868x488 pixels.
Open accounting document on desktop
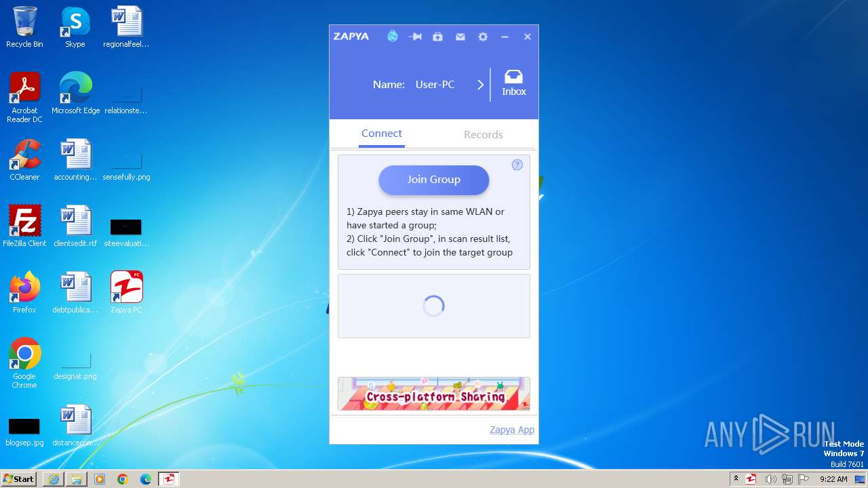pyautogui.click(x=75, y=160)
